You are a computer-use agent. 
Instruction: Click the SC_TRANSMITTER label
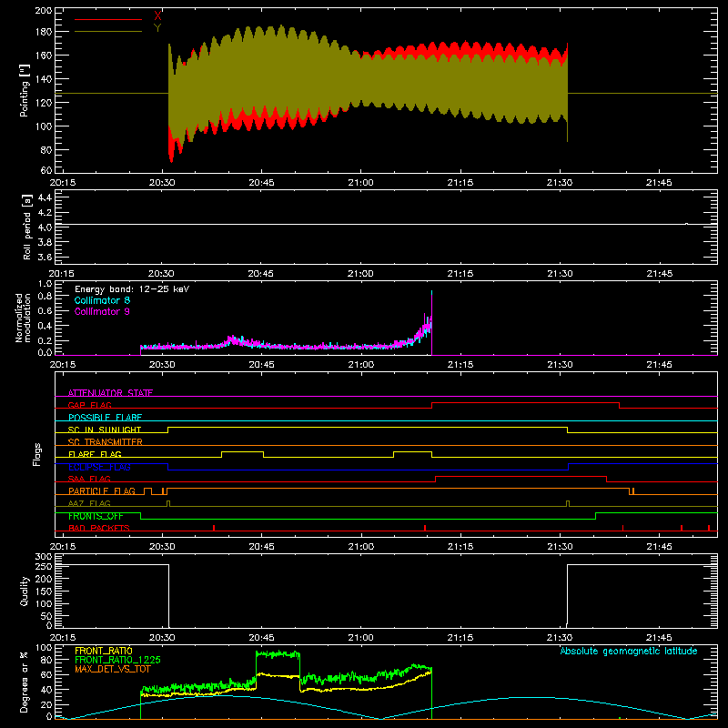(x=105, y=442)
